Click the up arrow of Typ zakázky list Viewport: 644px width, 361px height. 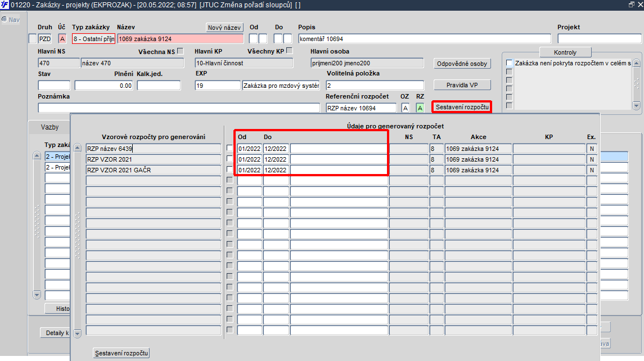point(37,156)
